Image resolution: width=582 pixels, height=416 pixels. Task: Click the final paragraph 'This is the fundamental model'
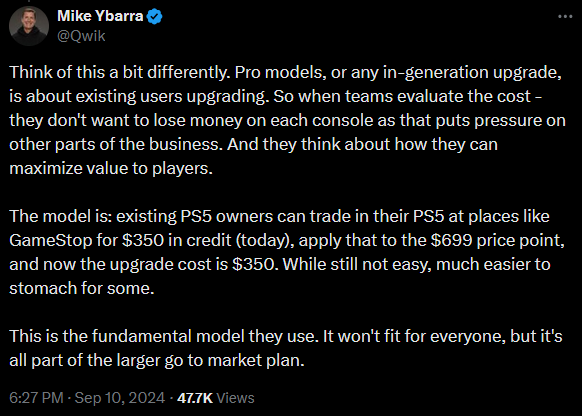click(286, 348)
